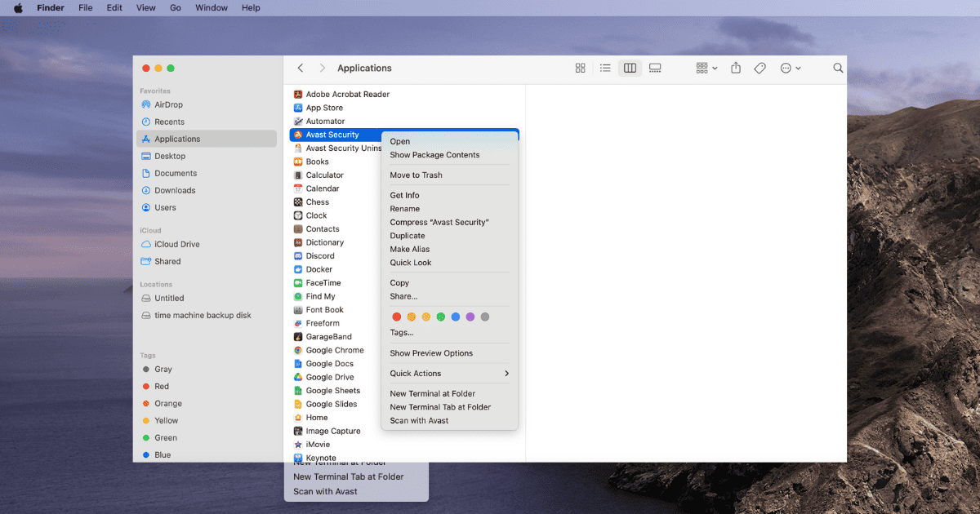The width and height of the screenshot is (980, 514).
Task: Switch to icon view mode
Action: click(x=581, y=69)
